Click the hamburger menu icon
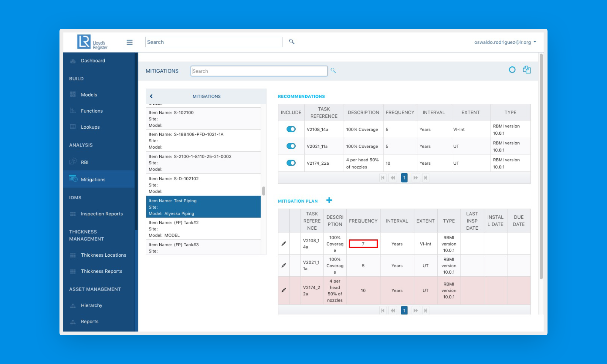 pyautogui.click(x=130, y=42)
